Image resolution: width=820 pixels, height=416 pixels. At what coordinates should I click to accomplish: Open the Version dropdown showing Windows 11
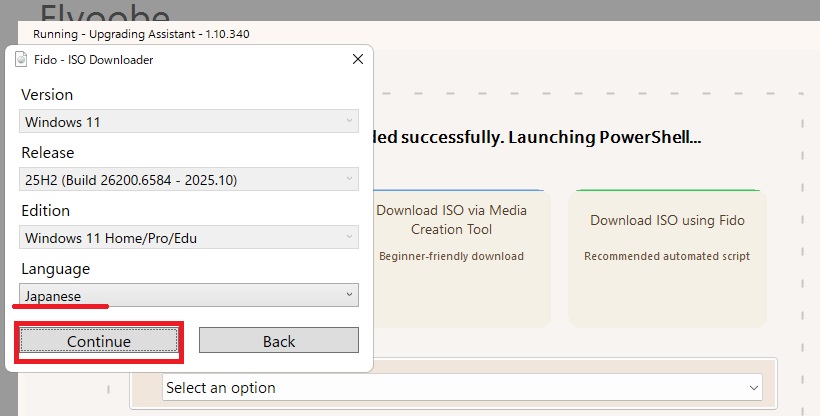tap(189, 122)
